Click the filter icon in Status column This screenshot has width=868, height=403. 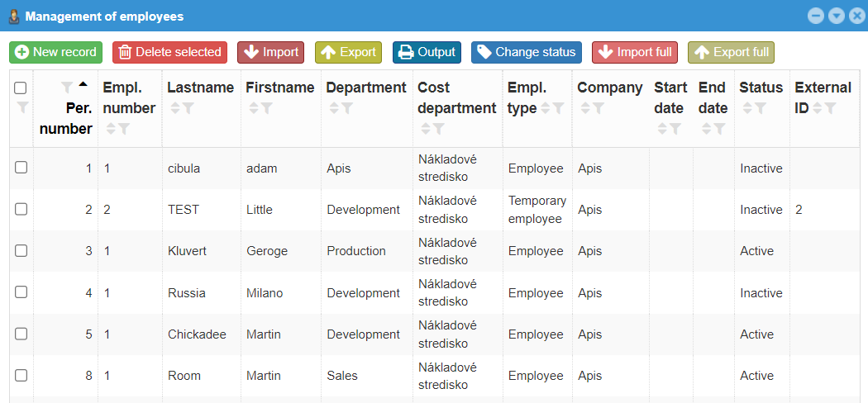[x=761, y=108]
